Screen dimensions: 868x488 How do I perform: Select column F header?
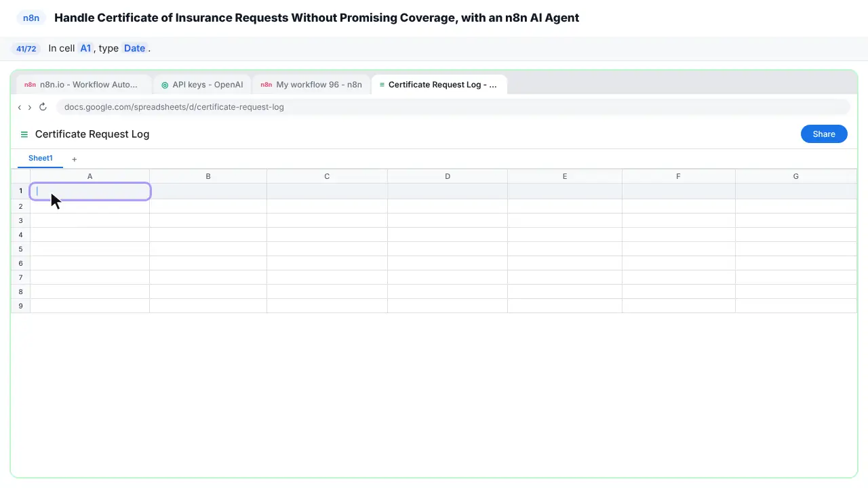tap(679, 176)
